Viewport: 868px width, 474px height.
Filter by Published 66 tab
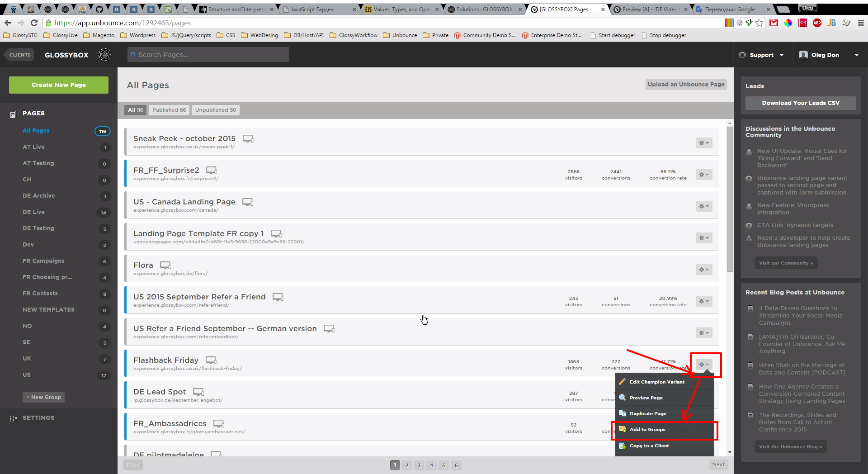click(169, 110)
